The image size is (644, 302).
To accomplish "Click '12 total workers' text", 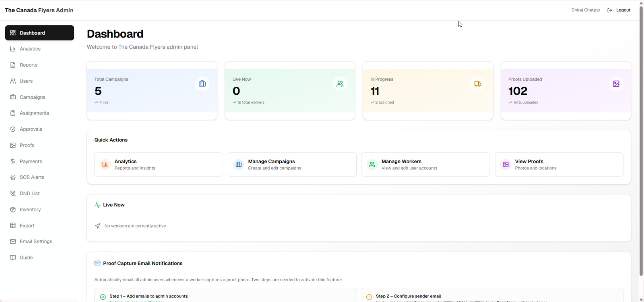I will click(x=251, y=103).
